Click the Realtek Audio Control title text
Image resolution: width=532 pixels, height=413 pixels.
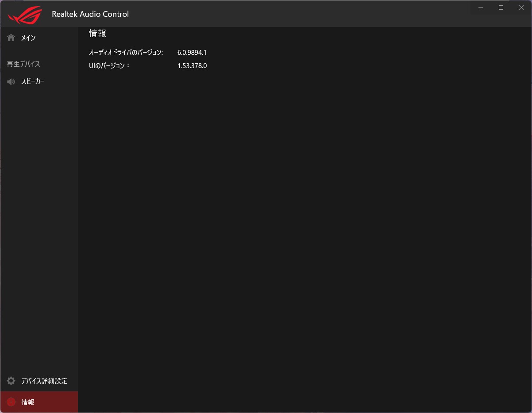[x=90, y=14]
